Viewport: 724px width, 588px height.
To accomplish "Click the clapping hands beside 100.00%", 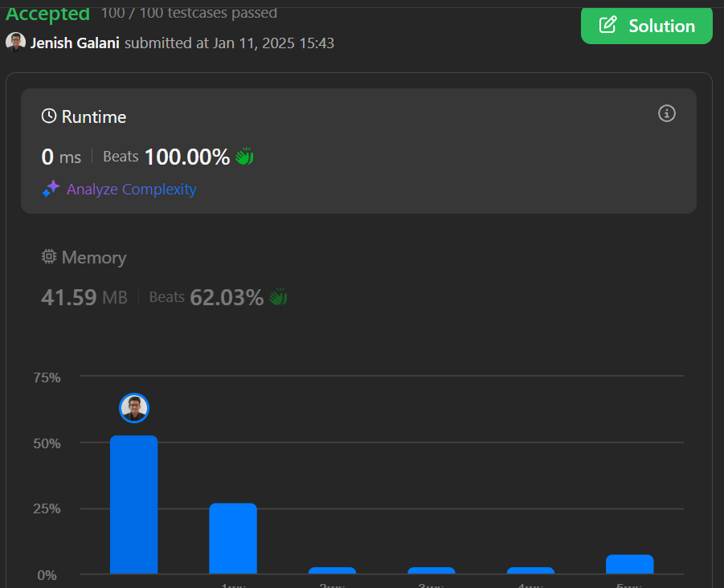I will click(x=244, y=157).
